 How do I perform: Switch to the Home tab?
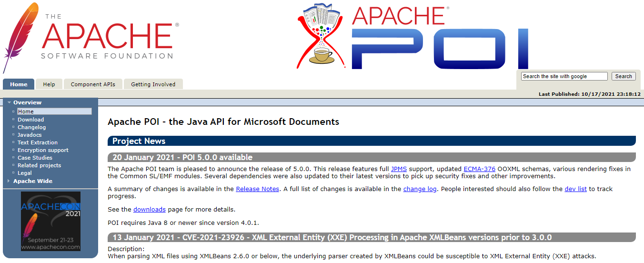(x=19, y=84)
